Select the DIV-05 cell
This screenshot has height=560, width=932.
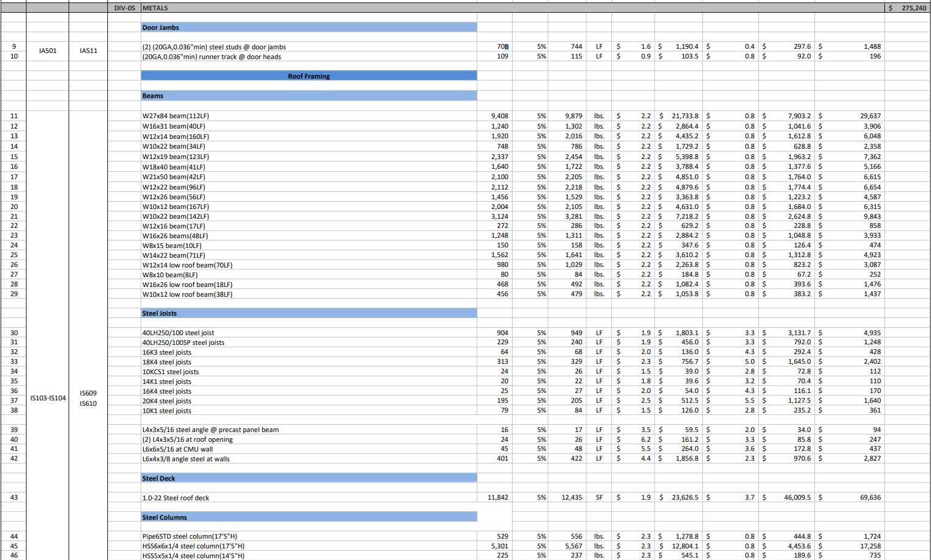(124, 8)
